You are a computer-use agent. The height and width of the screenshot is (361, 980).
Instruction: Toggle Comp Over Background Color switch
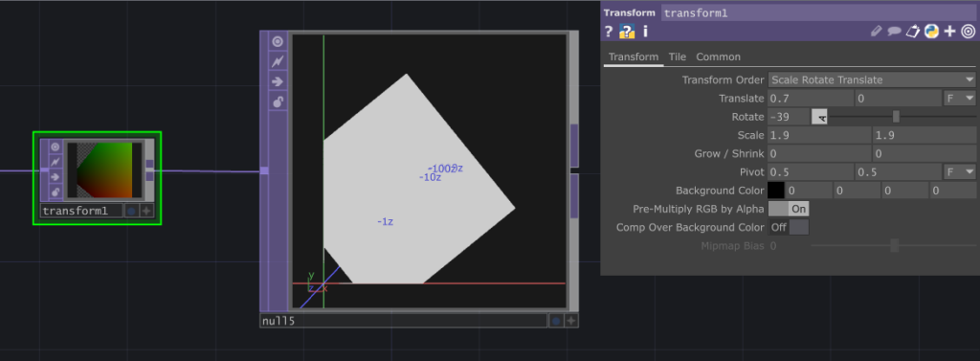789,227
